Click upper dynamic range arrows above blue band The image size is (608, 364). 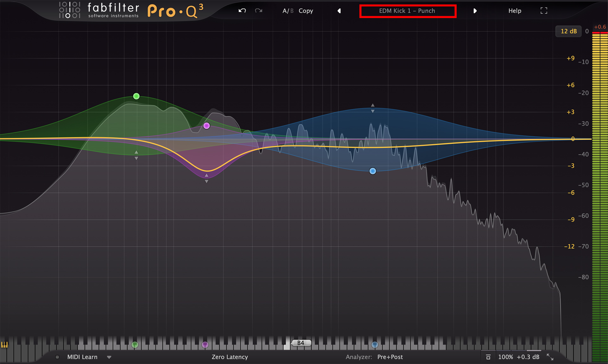coord(373,108)
